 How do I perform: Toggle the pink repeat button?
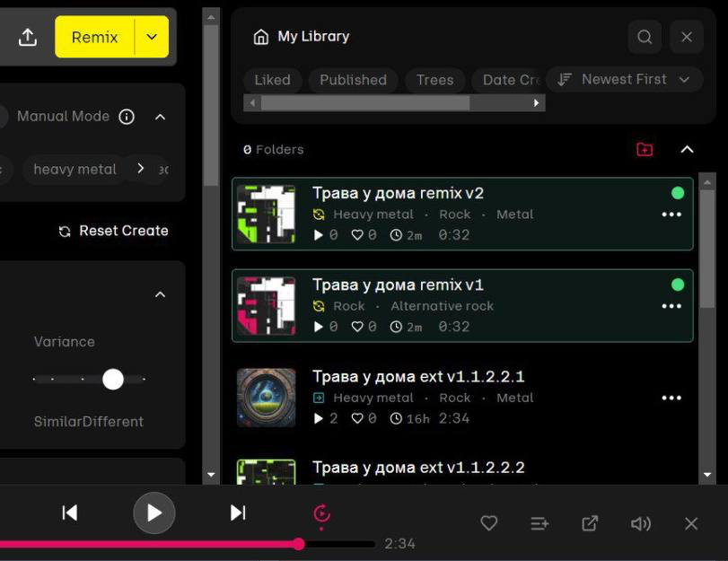point(321,514)
